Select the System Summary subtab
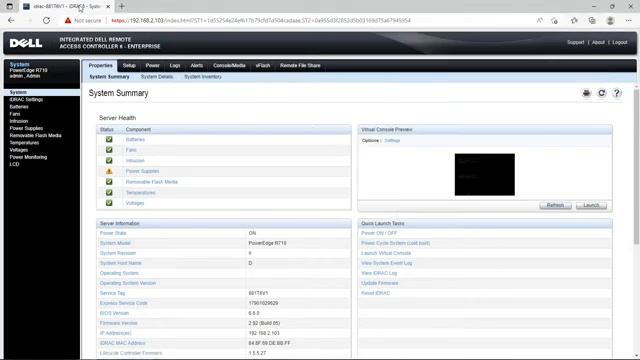 [x=109, y=77]
